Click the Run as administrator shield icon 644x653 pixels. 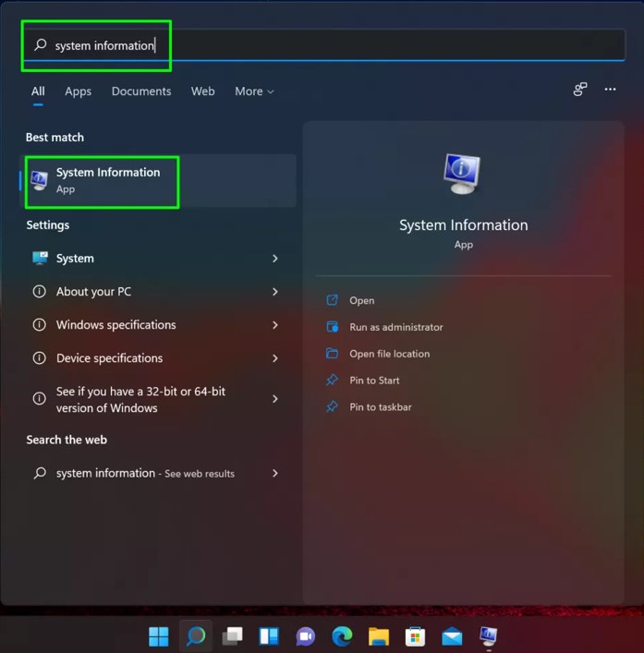(332, 327)
